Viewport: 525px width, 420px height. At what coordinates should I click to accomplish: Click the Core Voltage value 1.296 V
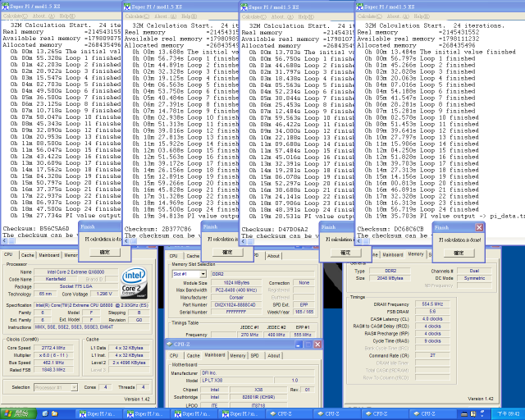(x=104, y=294)
